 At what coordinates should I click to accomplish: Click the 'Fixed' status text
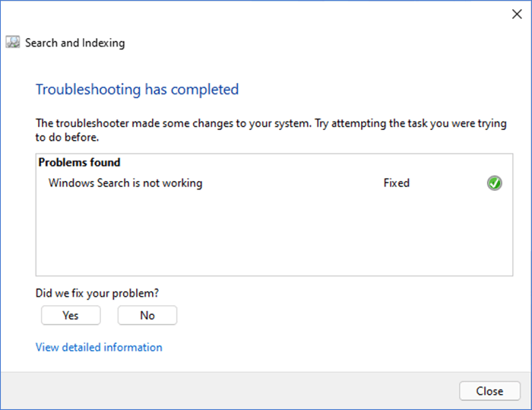click(396, 183)
